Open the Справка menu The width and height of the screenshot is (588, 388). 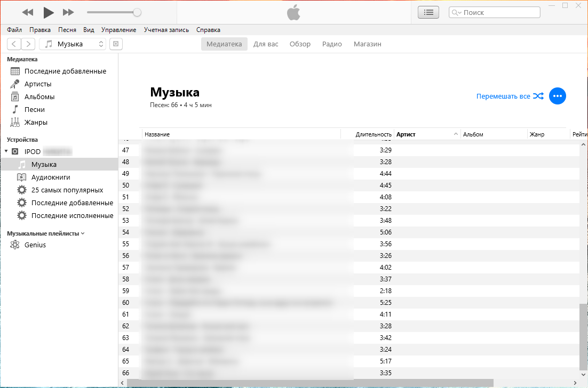(208, 30)
